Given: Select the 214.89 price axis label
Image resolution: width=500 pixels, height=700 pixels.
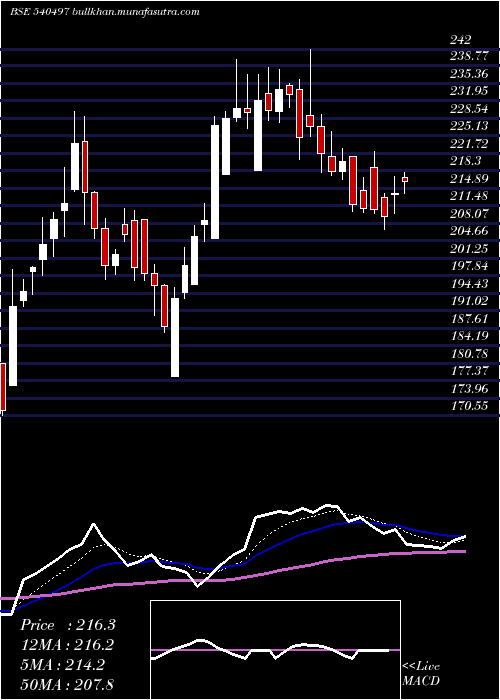Looking at the screenshot, I should (469, 179).
